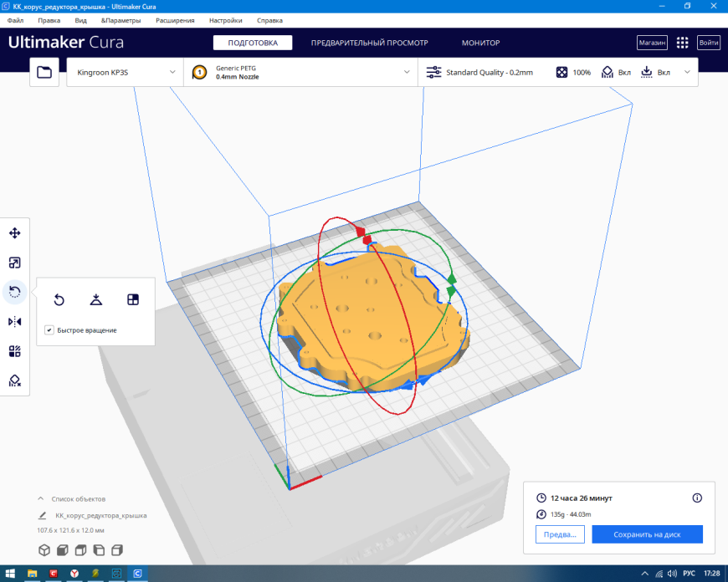Viewport: 728px width, 582px height.
Task: Click the Lay Flat icon
Action: point(96,299)
